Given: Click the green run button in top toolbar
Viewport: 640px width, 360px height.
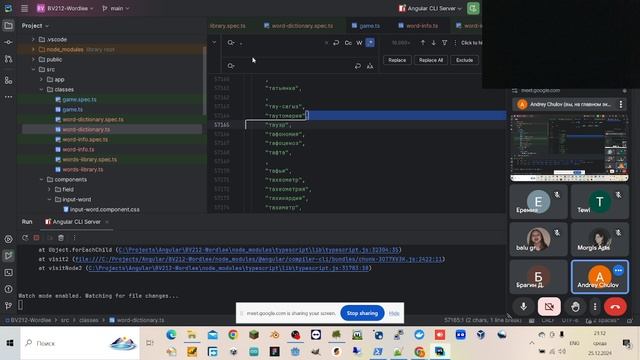Looking at the screenshot, I should (x=473, y=8).
